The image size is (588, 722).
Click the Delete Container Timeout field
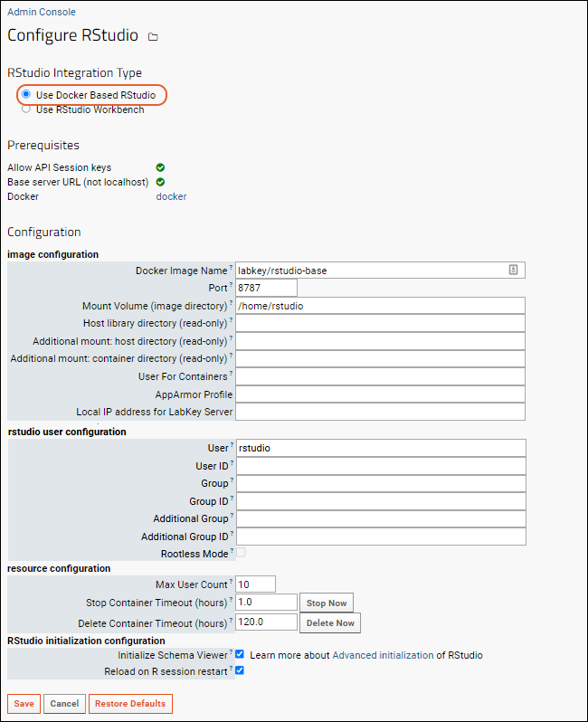click(266, 622)
